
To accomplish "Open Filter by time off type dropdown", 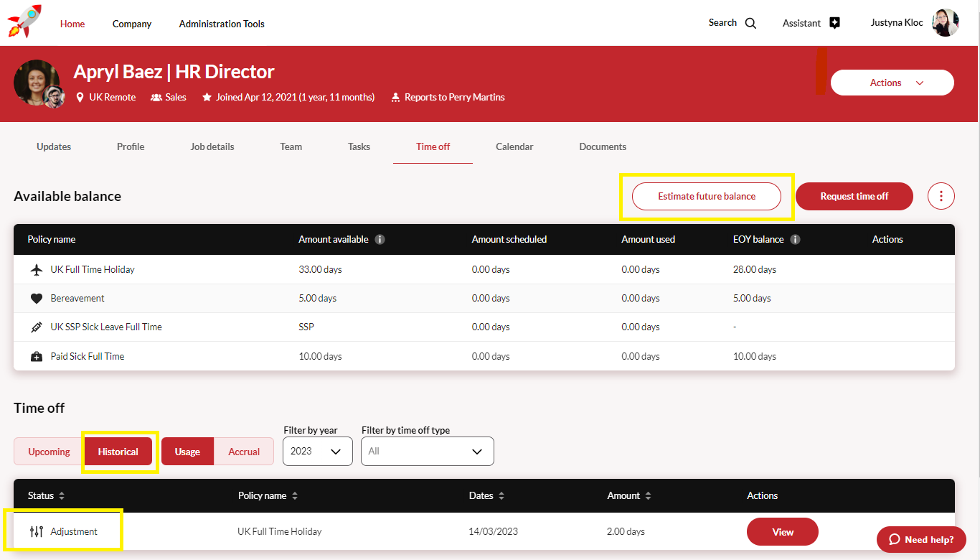I will (x=427, y=452).
